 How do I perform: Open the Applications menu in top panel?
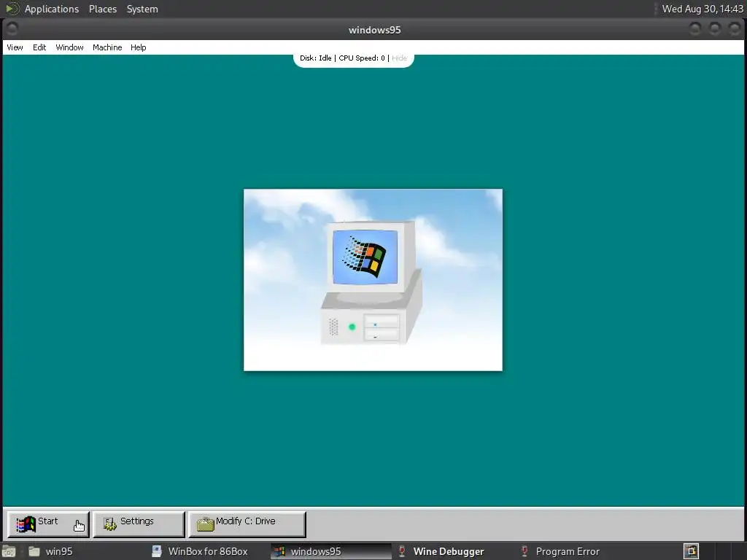coord(52,9)
